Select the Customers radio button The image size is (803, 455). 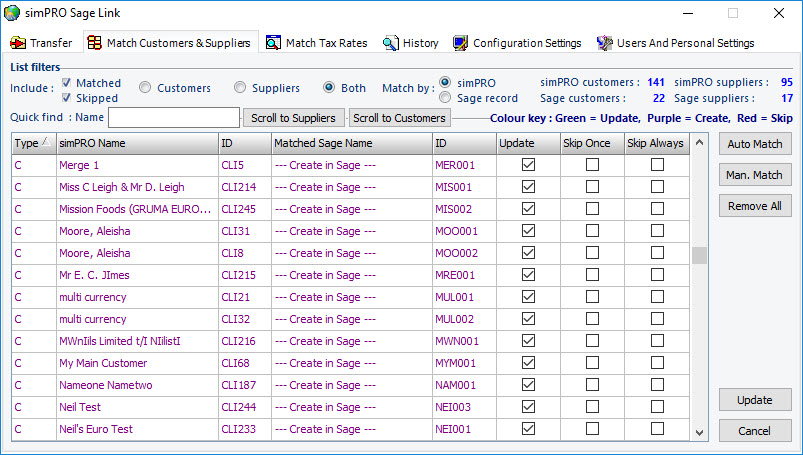click(146, 88)
